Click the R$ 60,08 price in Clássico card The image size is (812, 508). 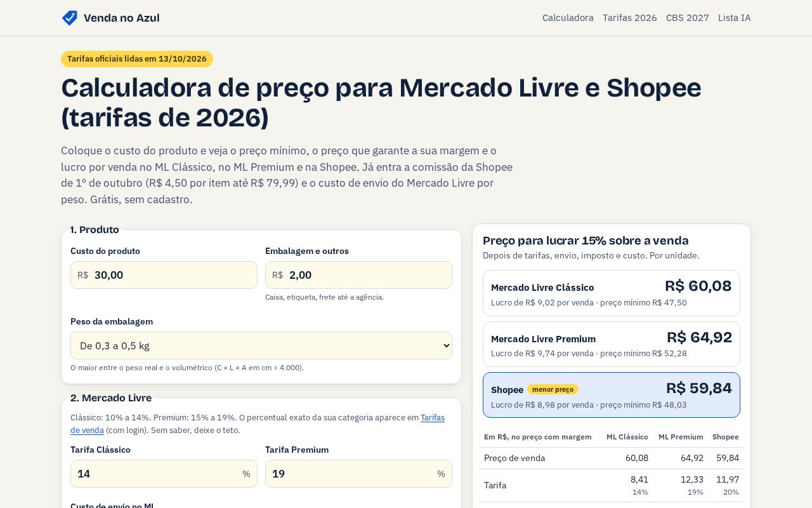coord(698,286)
